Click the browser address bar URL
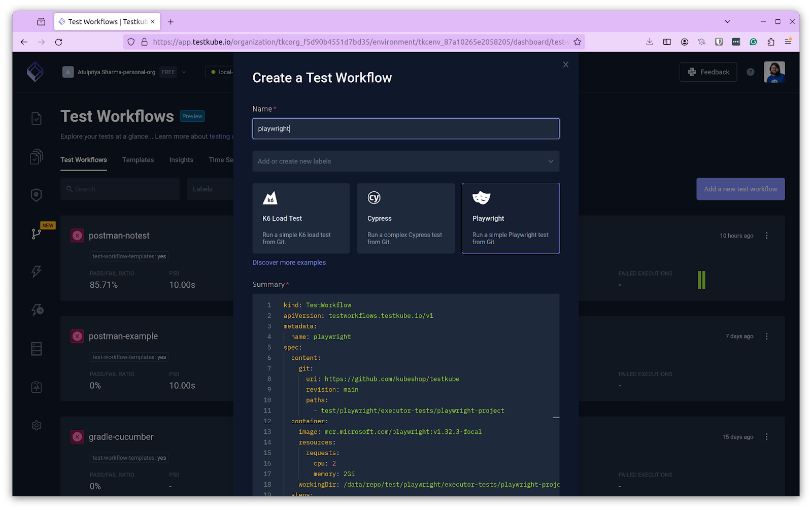The height and width of the screenshot is (510, 812). (360, 42)
